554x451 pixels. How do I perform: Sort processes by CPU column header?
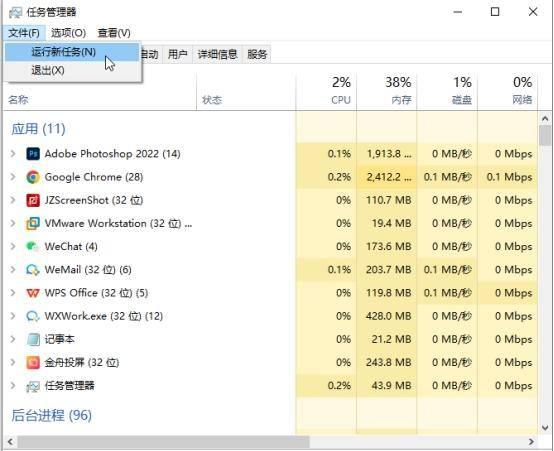tap(326, 91)
